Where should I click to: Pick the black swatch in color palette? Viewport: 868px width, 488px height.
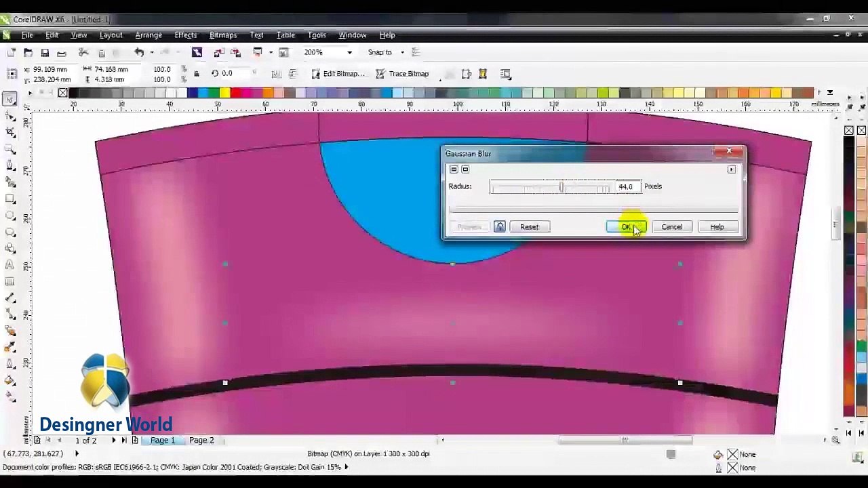tap(73, 93)
